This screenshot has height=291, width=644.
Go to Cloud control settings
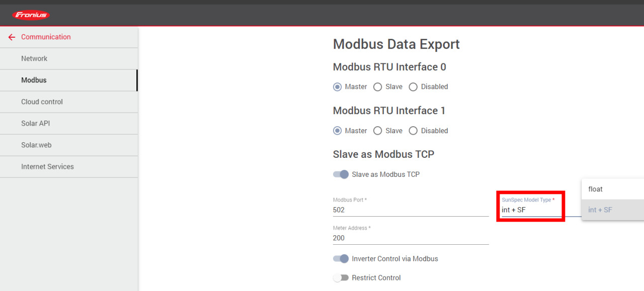[42, 102]
